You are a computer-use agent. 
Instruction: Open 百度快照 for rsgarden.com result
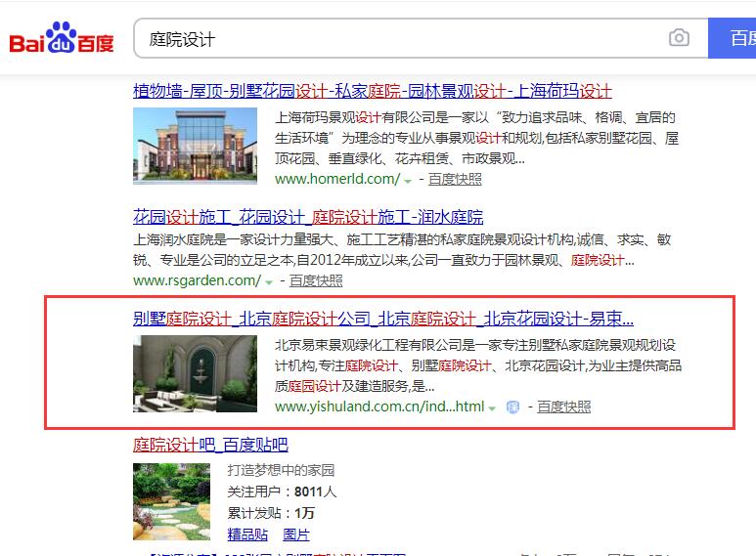pos(316,280)
